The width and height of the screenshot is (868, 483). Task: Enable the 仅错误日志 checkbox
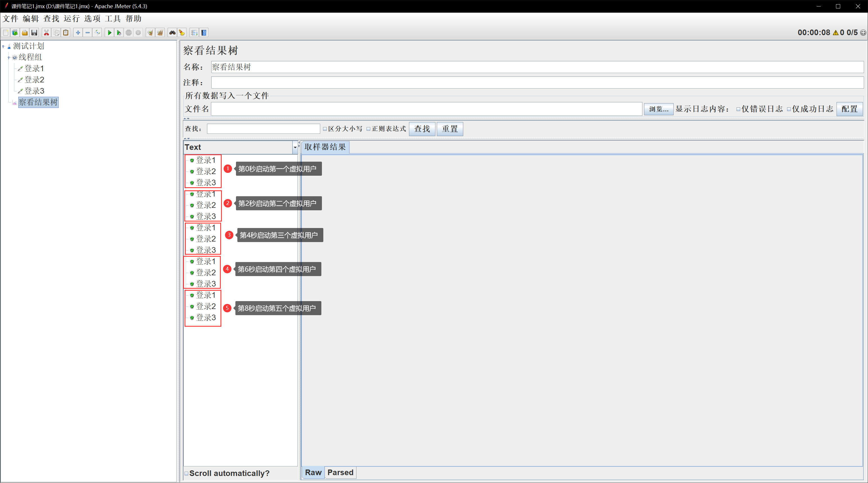pos(738,109)
